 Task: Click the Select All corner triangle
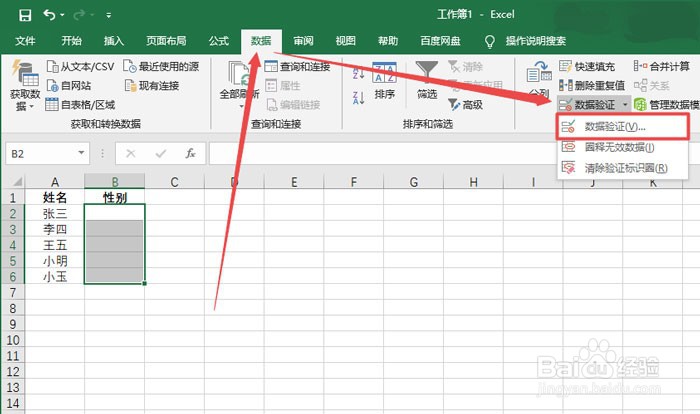click(16, 181)
